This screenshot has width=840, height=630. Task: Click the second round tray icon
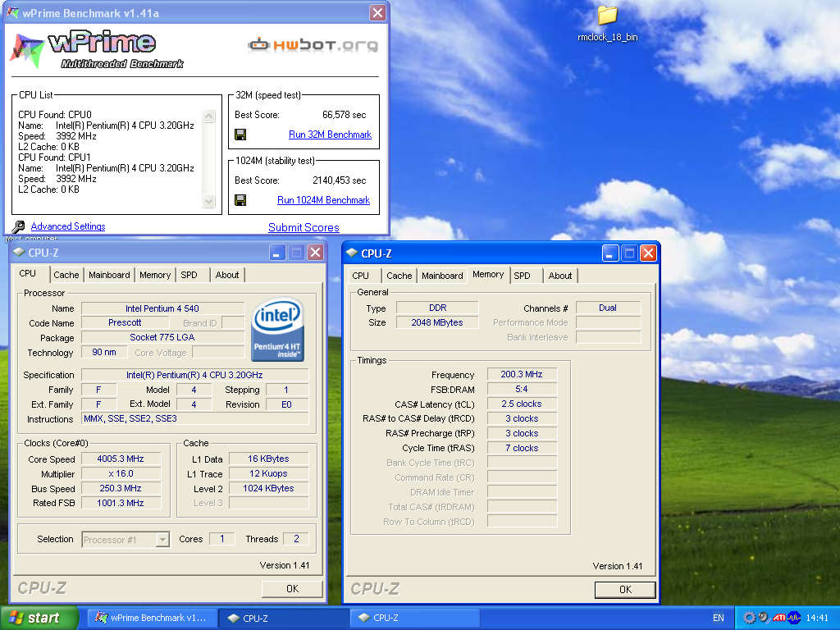tap(764, 618)
